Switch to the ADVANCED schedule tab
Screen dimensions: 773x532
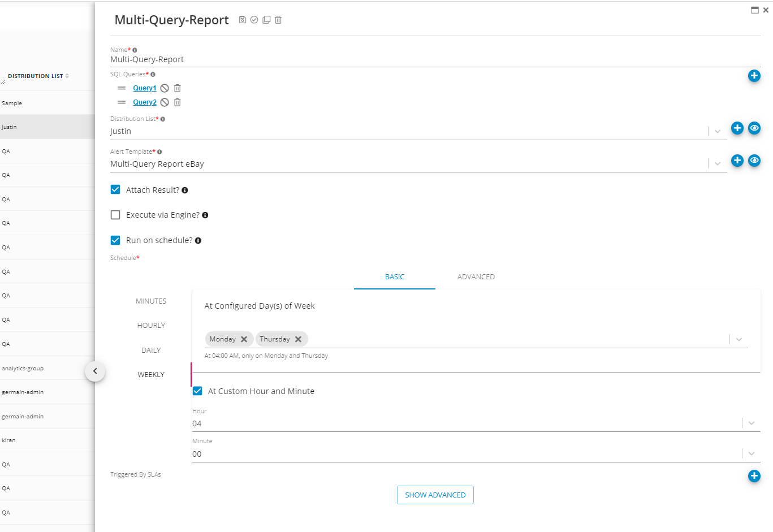click(476, 277)
